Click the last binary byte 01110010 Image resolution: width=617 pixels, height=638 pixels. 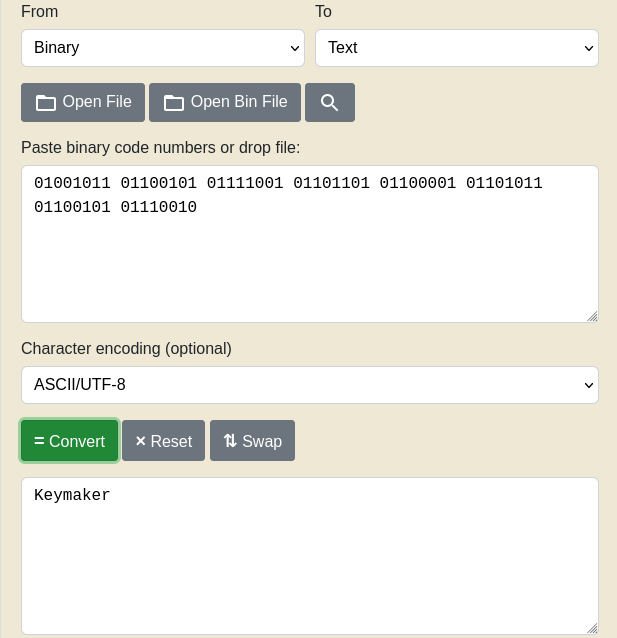pyautogui.click(x=158, y=208)
